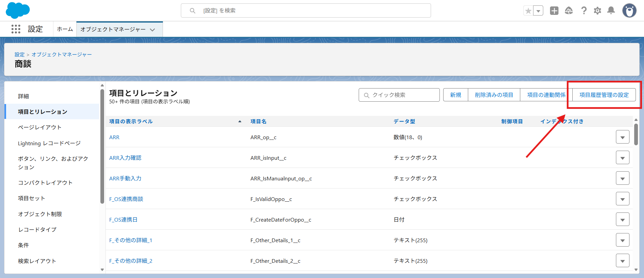Screen dimensions: 644x278
Task: Click the [設定] を検索 global search box
Action: (x=306, y=10)
